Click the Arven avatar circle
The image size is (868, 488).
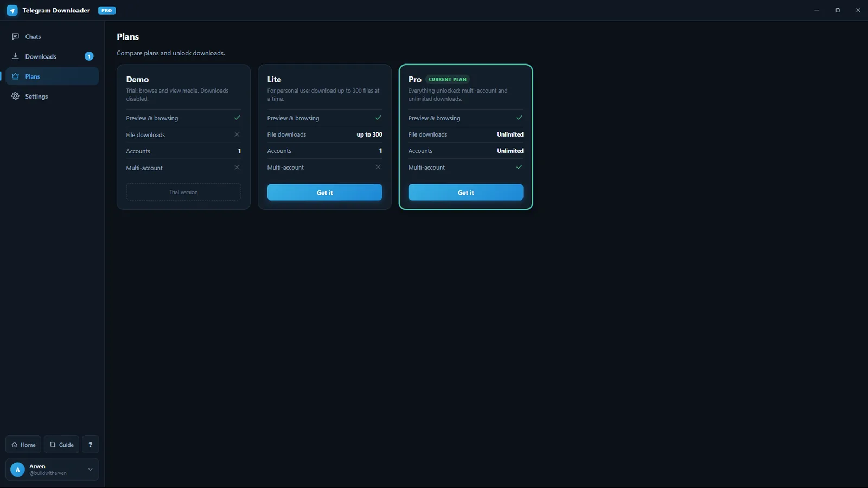17,470
